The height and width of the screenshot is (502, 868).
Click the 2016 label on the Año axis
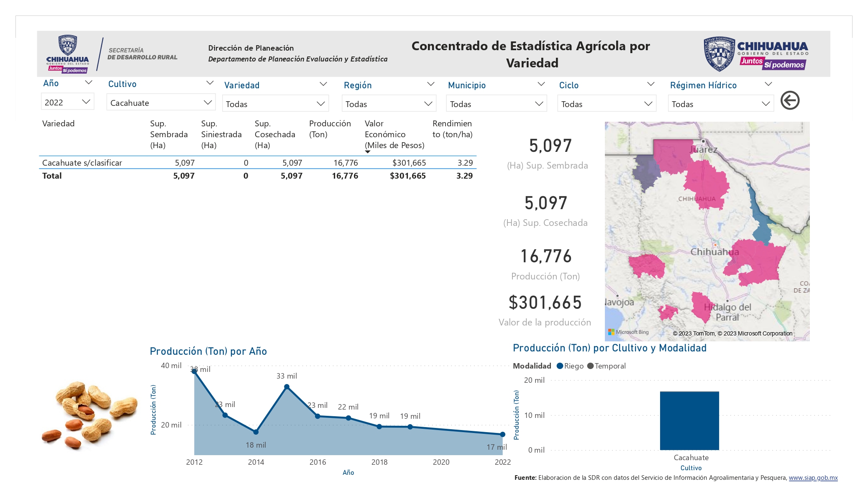click(x=317, y=462)
